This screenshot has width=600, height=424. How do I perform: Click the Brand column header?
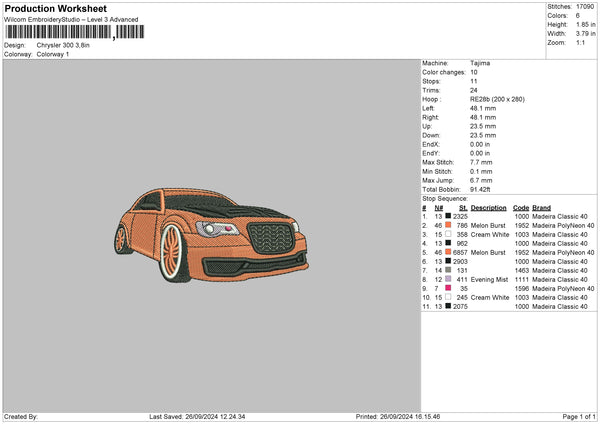tap(541, 207)
